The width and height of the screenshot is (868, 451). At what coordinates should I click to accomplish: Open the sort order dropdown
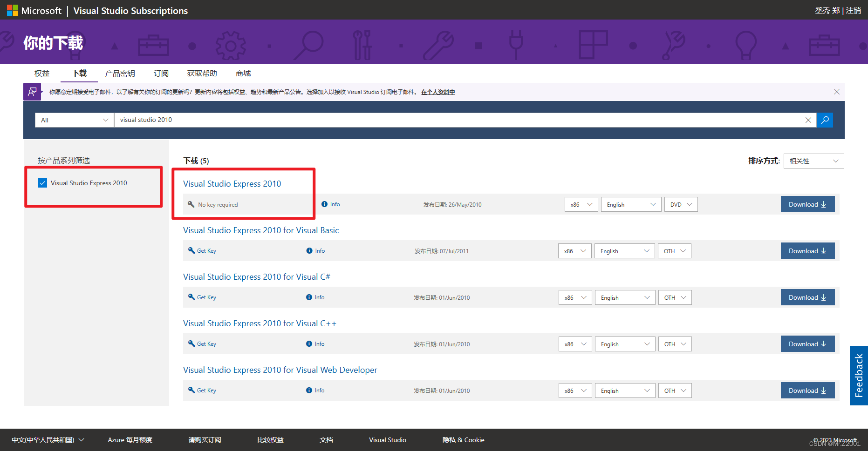click(813, 161)
